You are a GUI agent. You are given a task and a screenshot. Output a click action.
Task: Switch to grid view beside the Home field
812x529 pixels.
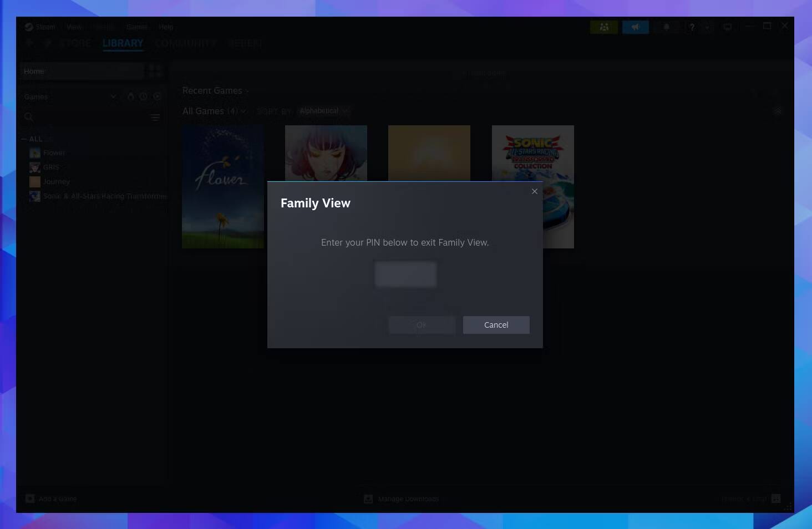pyautogui.click(x=155, y=70)
